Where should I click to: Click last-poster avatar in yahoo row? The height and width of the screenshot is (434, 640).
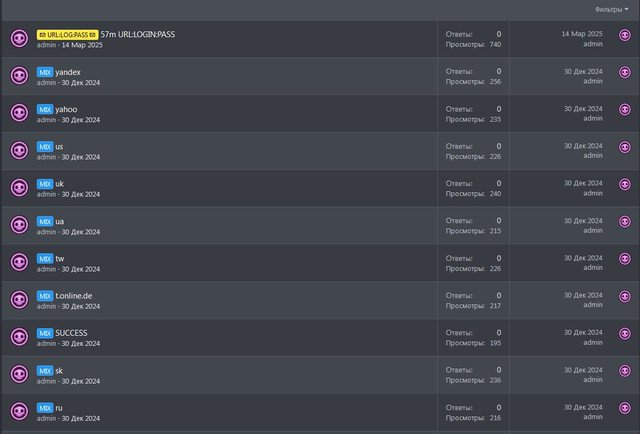(625, 114)
